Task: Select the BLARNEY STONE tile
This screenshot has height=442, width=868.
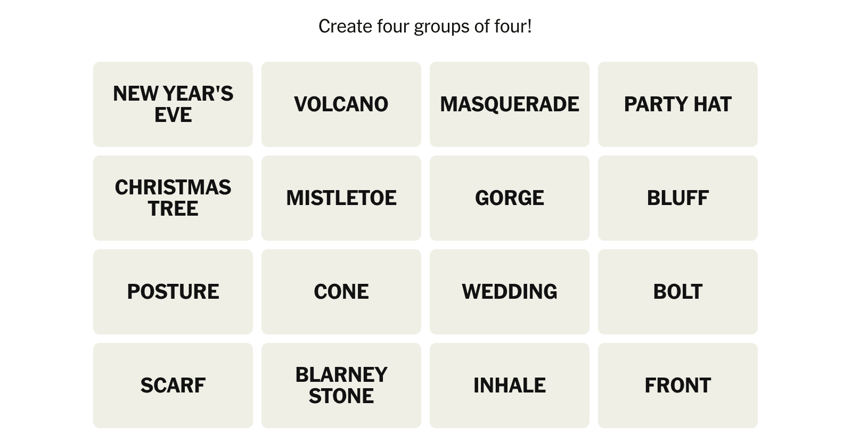Action: [x=341, y=386]
